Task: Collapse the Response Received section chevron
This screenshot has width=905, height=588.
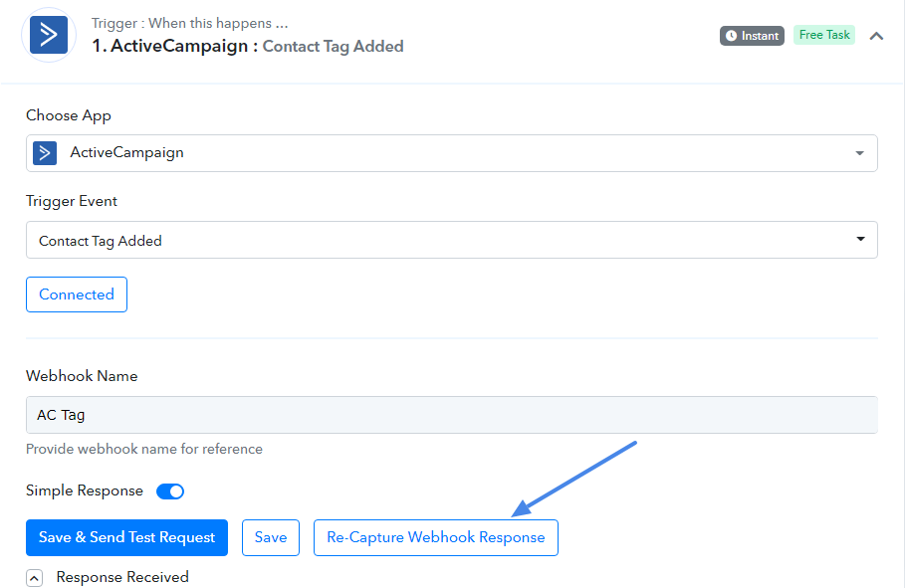Action: coord(34,578)
